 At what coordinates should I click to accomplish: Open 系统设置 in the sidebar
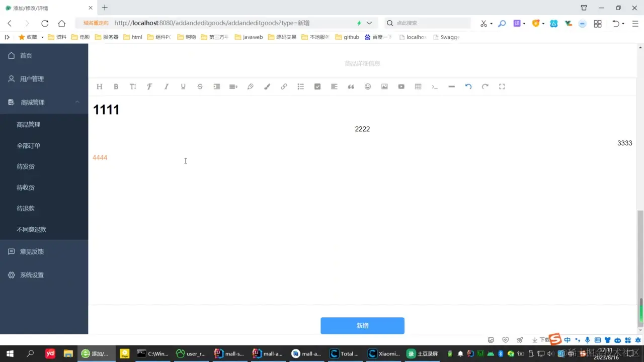click(x=44, y=275)
